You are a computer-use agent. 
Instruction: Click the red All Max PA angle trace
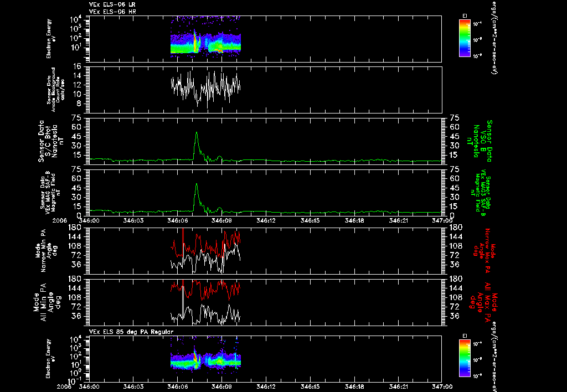coord(205,290)
